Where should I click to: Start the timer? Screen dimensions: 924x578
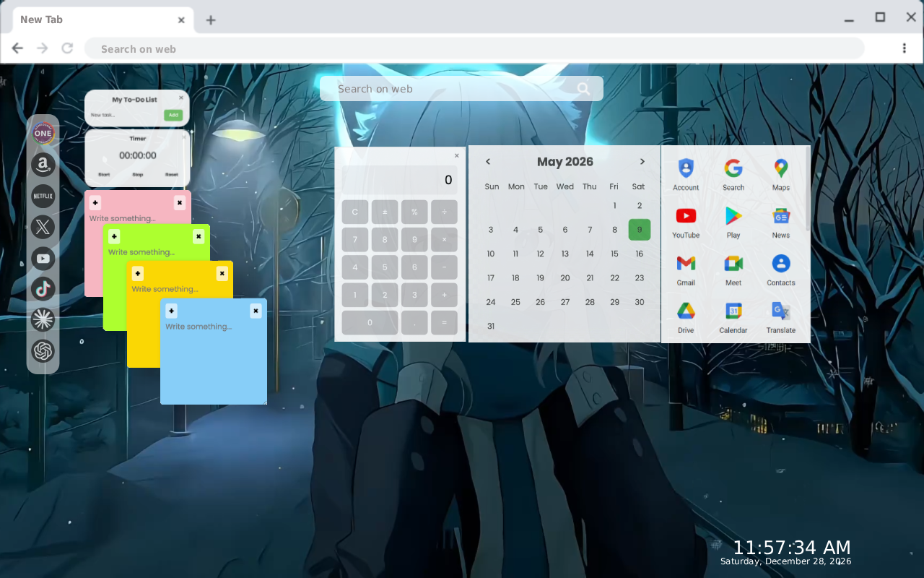pos(104,175)
